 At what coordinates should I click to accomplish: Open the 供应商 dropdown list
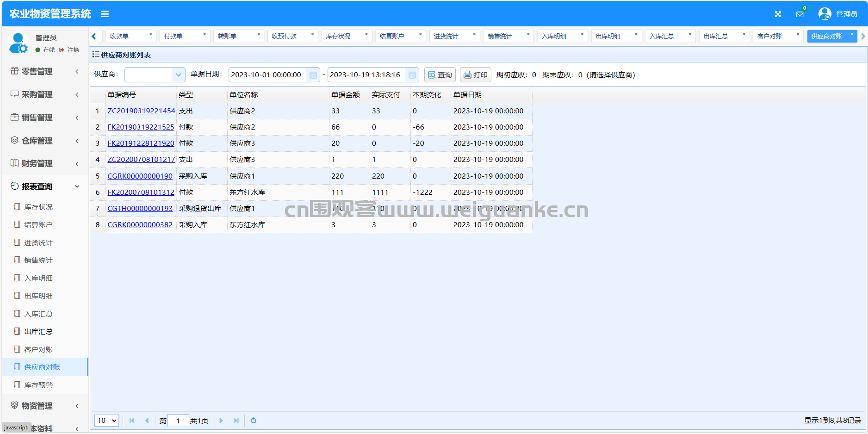coord(178,75)
